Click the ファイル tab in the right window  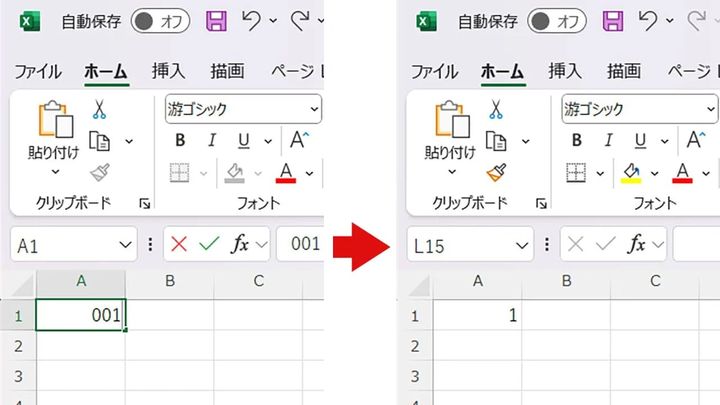click(x=434, y=71)
